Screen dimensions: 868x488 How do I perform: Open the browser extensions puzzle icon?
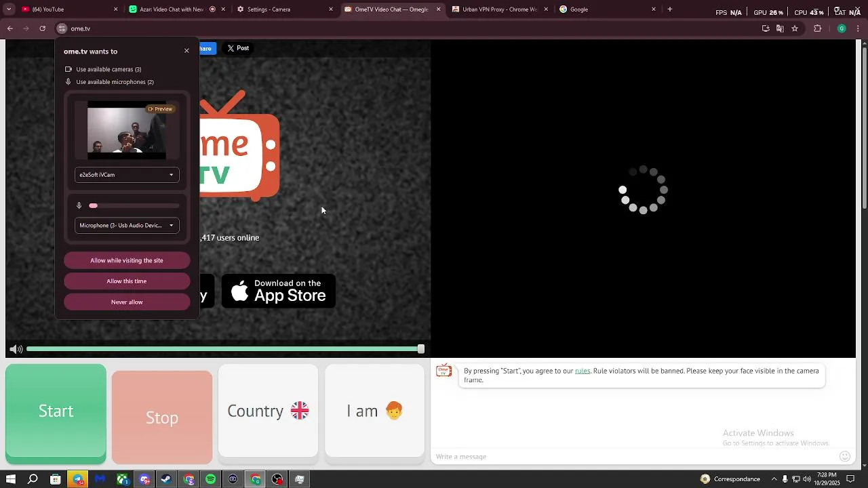(x=817, y=28)
